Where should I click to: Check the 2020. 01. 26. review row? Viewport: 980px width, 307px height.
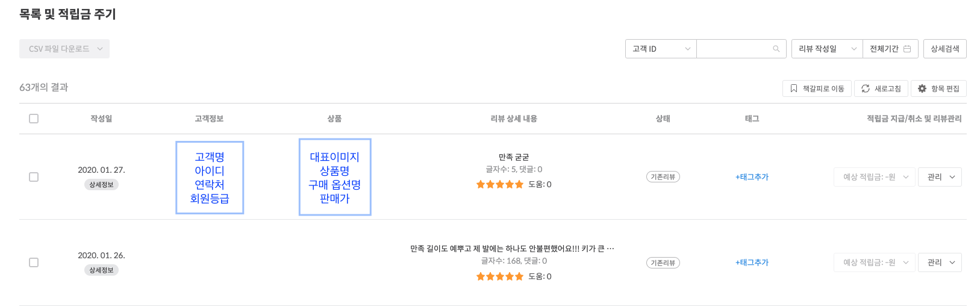click(34, 262)
